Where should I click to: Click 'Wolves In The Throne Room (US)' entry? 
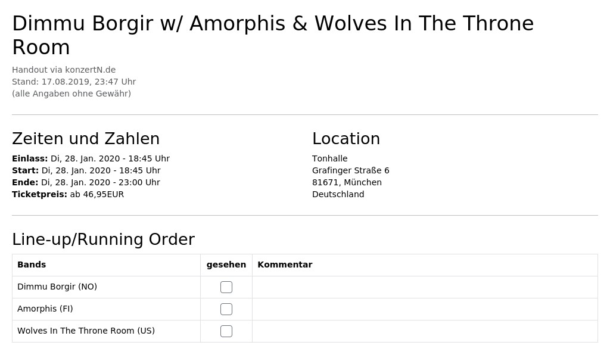click(x=86, y=331)
